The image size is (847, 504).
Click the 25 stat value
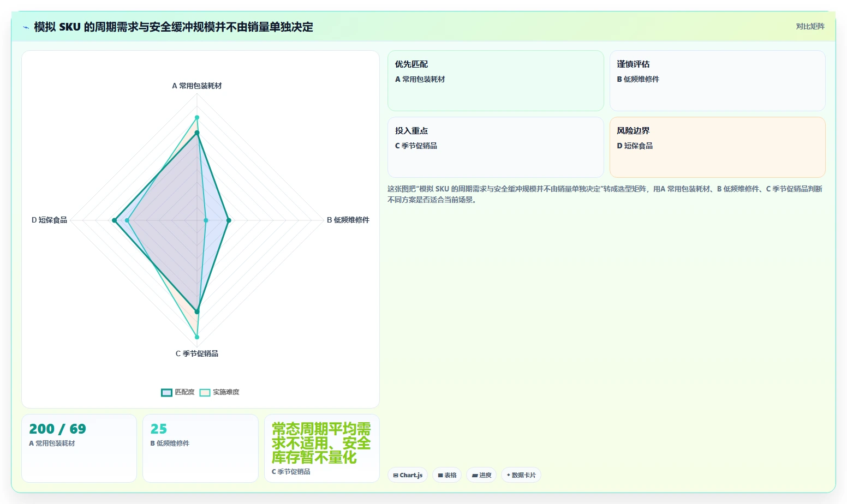click(159, 429)
